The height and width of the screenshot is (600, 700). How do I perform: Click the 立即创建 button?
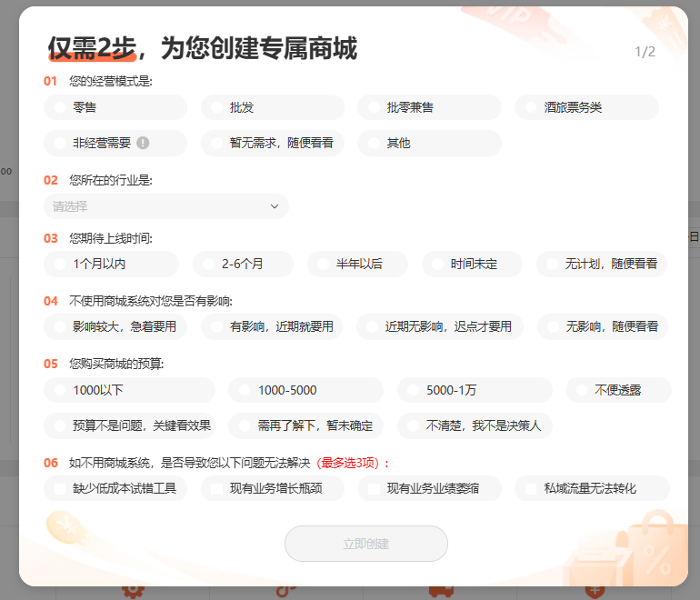click(365, 544)
